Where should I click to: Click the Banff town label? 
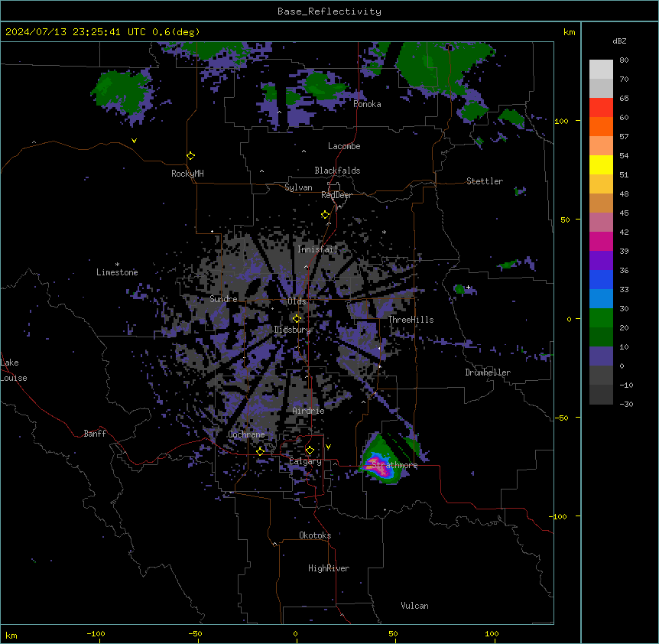pyautogui.click(x=95, y=434)
